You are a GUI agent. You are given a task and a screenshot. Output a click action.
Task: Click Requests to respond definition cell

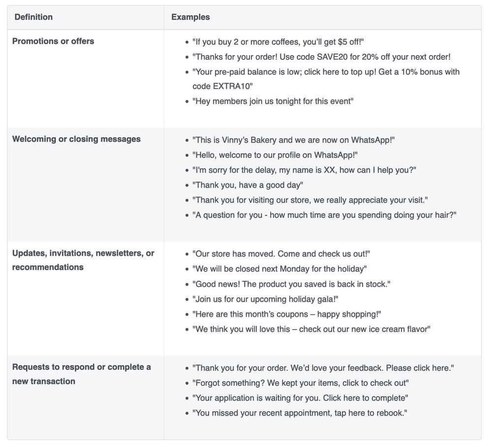pyautogui.click(x=81, y=374)
